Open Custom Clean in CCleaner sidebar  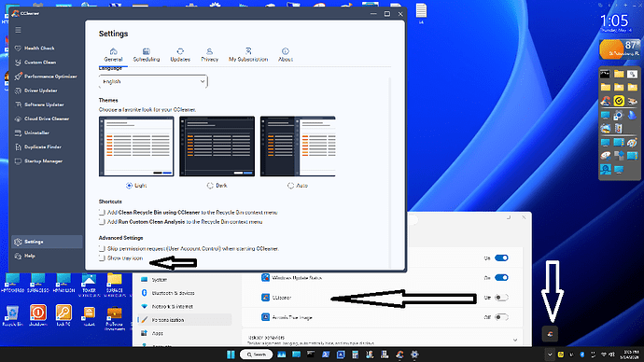pyautogui.click(x=40, y=63)
